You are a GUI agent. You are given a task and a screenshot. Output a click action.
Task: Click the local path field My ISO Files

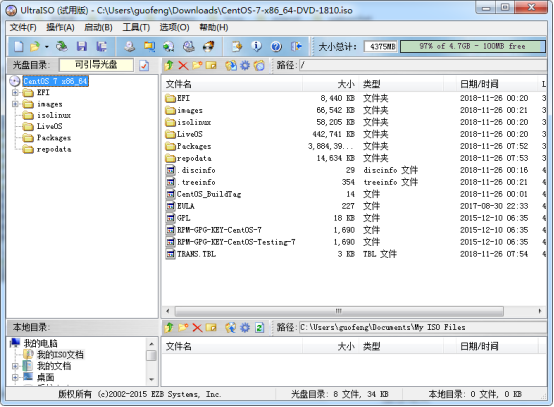pos(423,327)
